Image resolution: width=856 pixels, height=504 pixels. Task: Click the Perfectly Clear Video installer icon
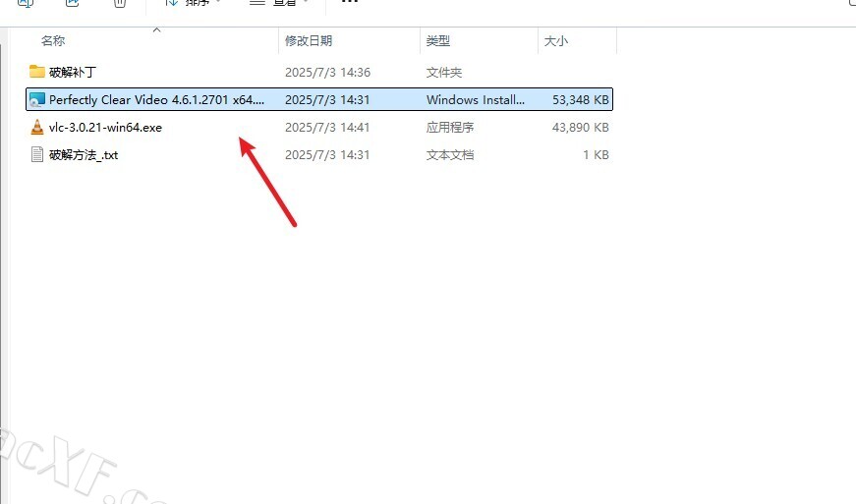(37, 99)
